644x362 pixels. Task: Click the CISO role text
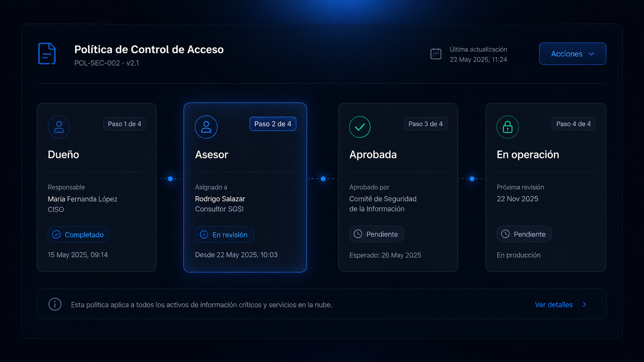tap(56, 210)
